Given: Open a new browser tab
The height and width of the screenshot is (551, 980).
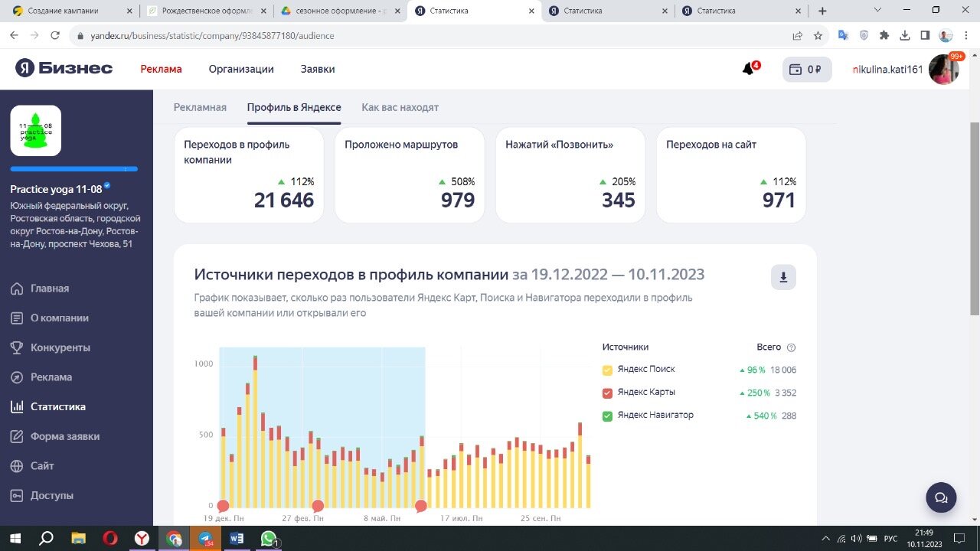Looking at the screenshot, I should [x=822, y=11].
